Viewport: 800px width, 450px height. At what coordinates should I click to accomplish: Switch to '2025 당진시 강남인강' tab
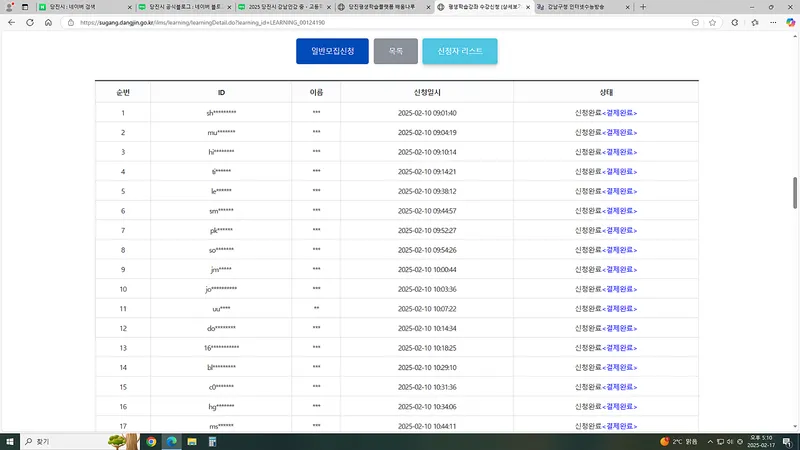pyautogui.click(x=282, y=7)
